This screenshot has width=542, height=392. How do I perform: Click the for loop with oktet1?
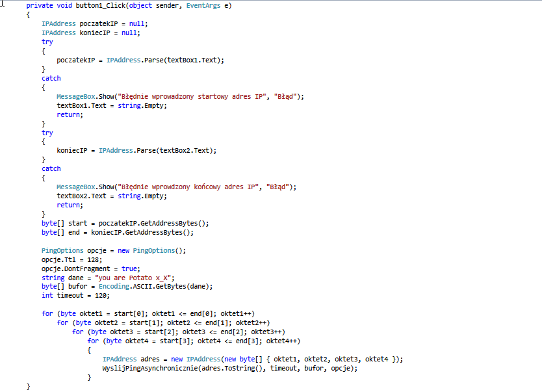148,314
